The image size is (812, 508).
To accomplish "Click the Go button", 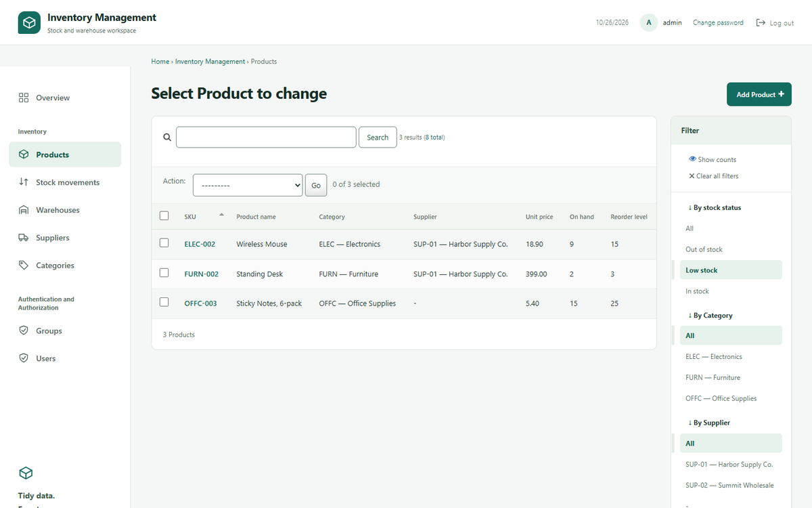I will [316, 185].
